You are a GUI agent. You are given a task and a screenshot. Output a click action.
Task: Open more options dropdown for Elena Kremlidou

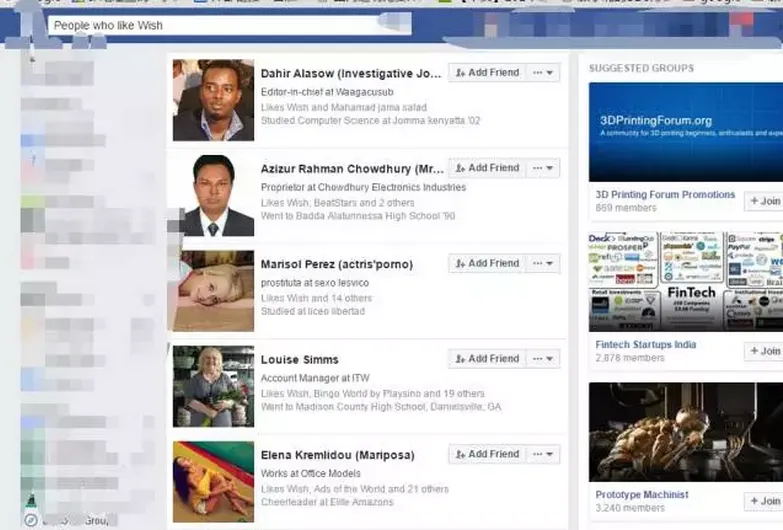pyautogui.click(x=543, y=455)
